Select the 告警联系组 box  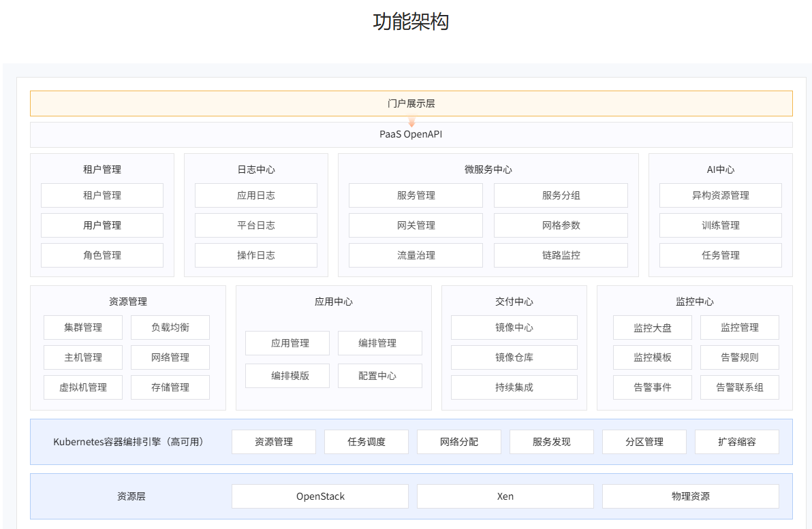[x=739, y=387]
